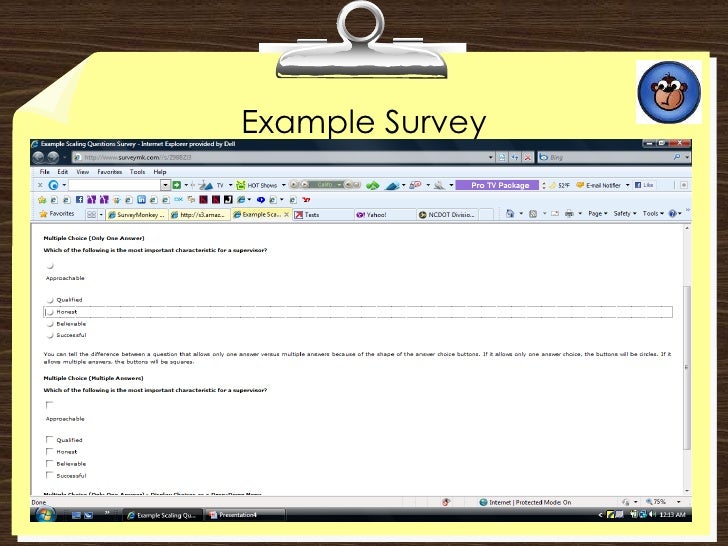Open the Windows Start orb
The image size is (728, 546).
coord(46,515)
